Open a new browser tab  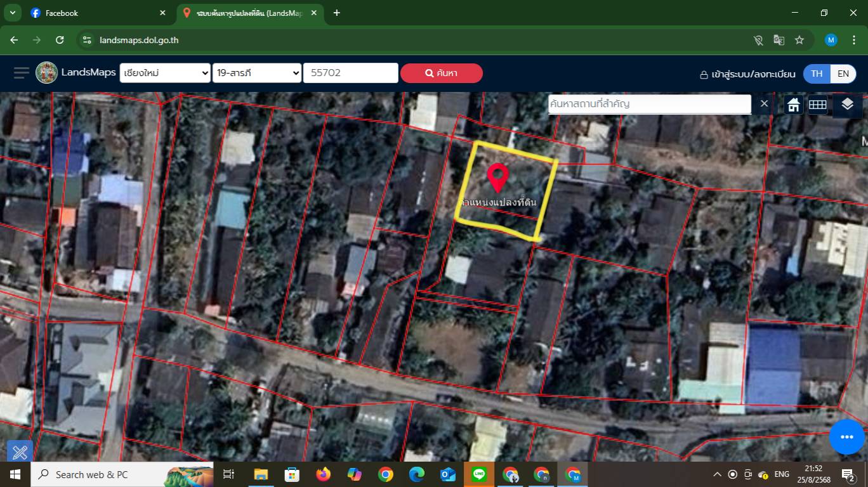tap(336, 13)
